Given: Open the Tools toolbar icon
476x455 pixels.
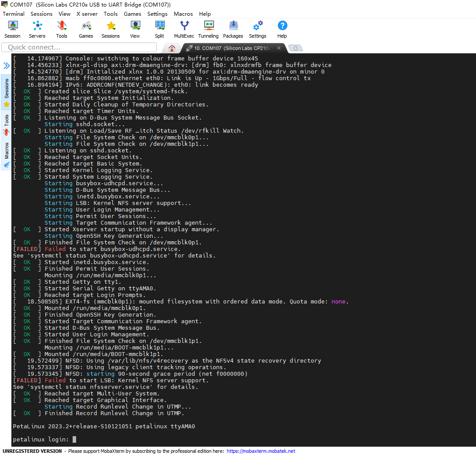Looking at the screenshot, I should [62, 29].
